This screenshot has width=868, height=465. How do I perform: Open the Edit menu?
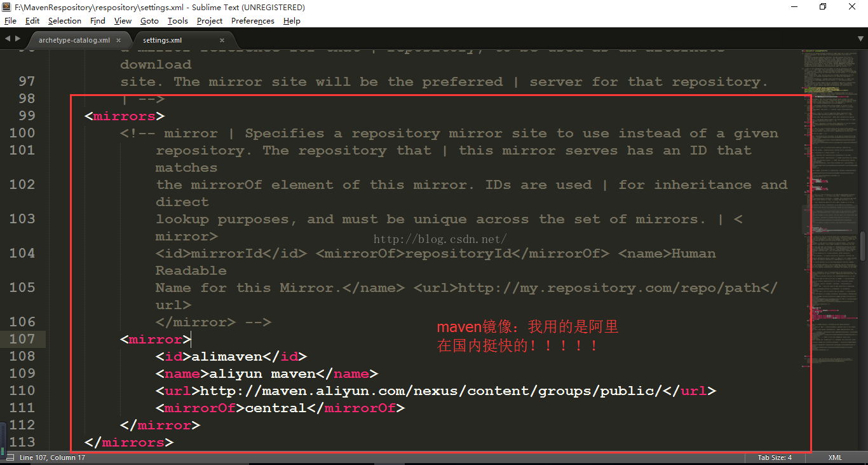32,21
